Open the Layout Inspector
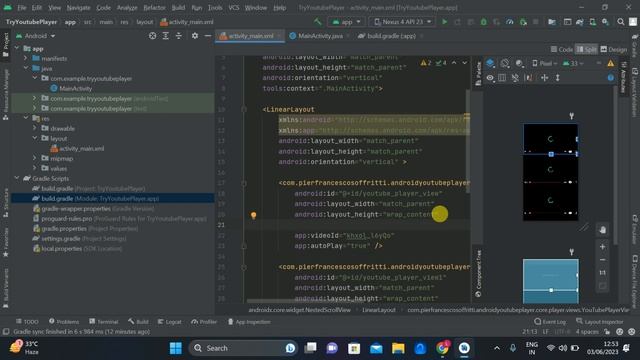 pyautogui.click(x=600, y=322)
